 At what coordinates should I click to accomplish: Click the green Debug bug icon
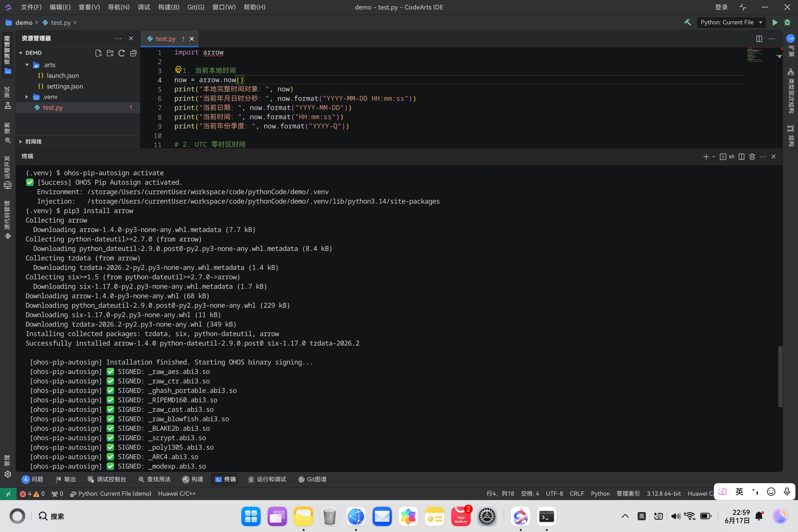point(787,23)
